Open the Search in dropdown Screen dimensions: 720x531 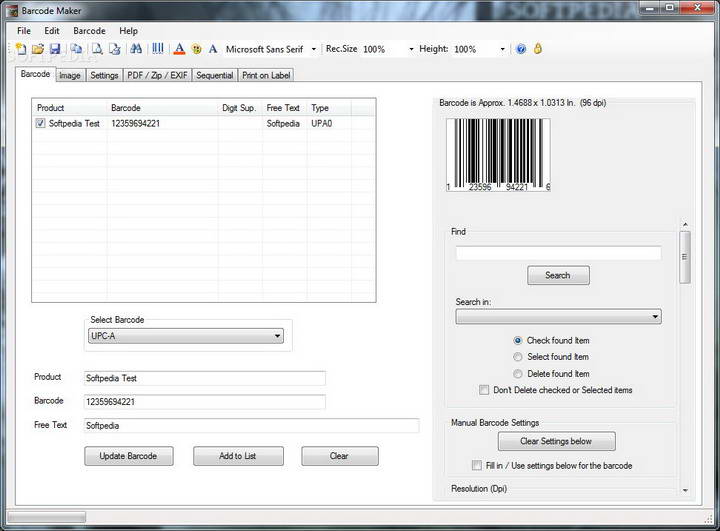click(558, 316)
